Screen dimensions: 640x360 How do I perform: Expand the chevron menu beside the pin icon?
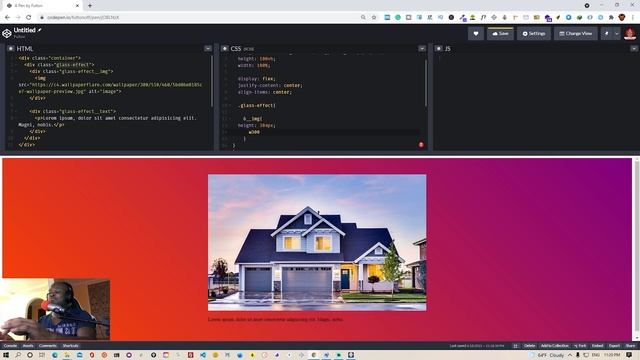click(x=616, y=33)
